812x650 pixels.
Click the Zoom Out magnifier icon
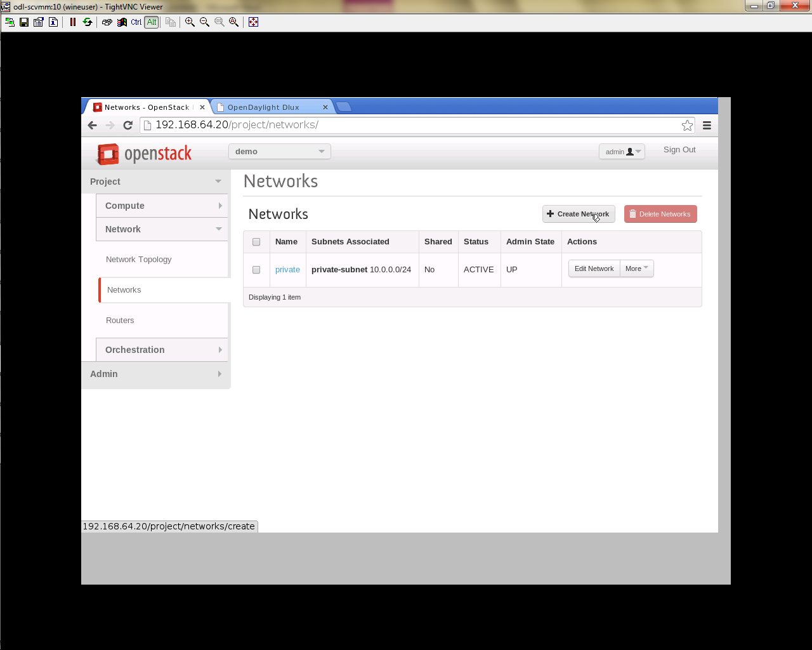coord(204,22)
